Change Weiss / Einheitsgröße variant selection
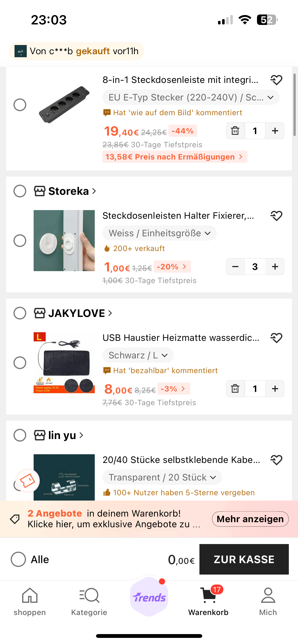Screen dimensions: 298x644 [159, 233]
